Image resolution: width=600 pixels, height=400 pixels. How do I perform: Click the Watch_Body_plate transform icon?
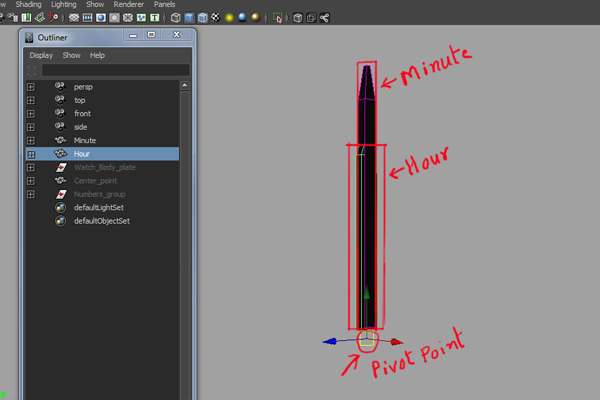[61, 167]
